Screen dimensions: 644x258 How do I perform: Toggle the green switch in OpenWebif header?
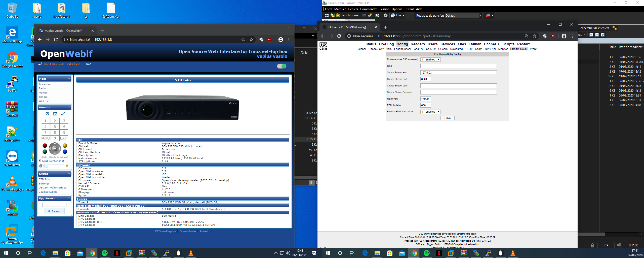point(281,66)
